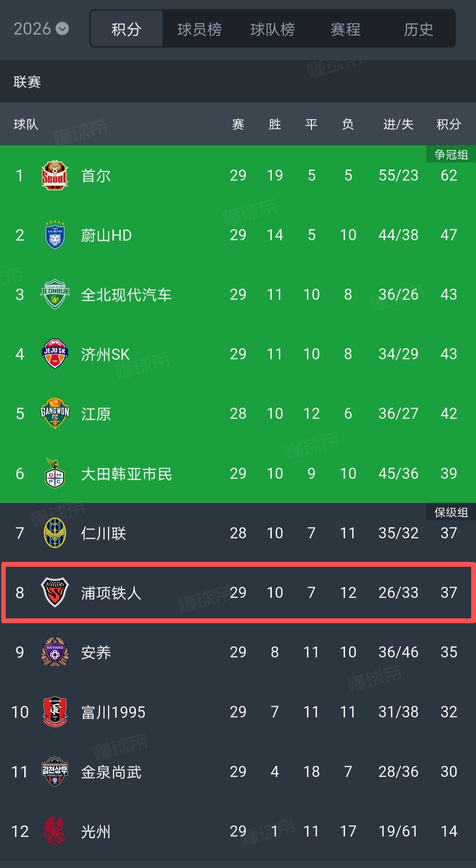The width and height of the screenshot is (476, 868).
Task: Tap the Gimcheon Sangmu crest
Action: (55, 771)
